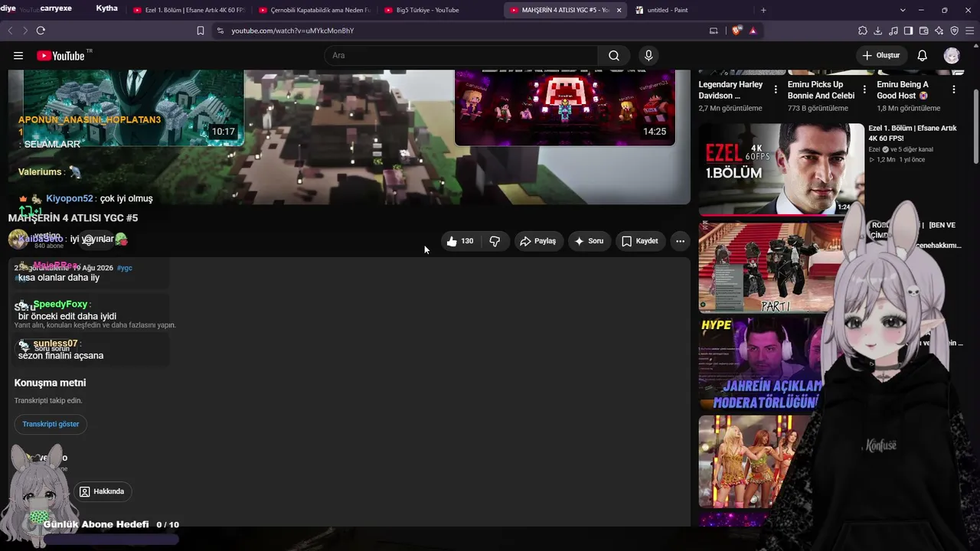Open options for Legendary Harley Davidson video
This screenshot has height=551, width=980.
[x=776, y=90]
